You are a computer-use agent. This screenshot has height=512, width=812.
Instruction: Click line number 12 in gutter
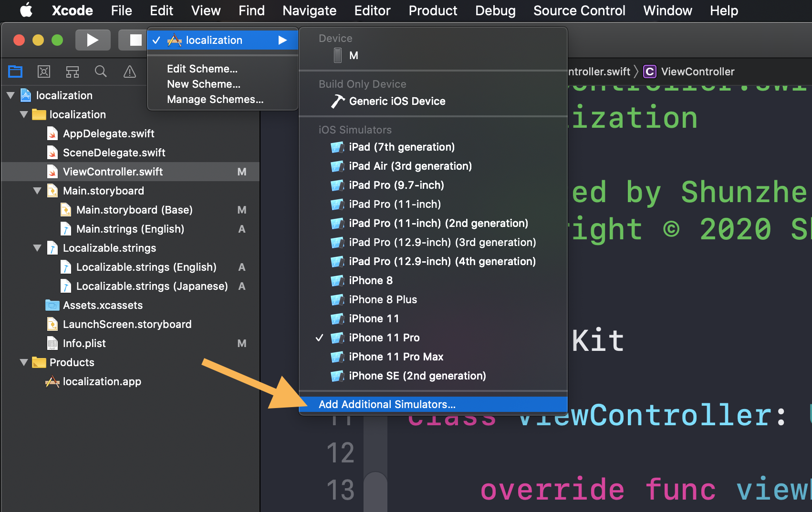pyautogui.click(x=341, y=453)
